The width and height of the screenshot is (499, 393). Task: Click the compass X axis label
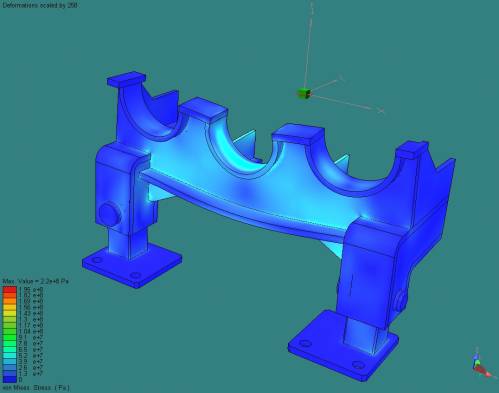(x=381, y=111)
